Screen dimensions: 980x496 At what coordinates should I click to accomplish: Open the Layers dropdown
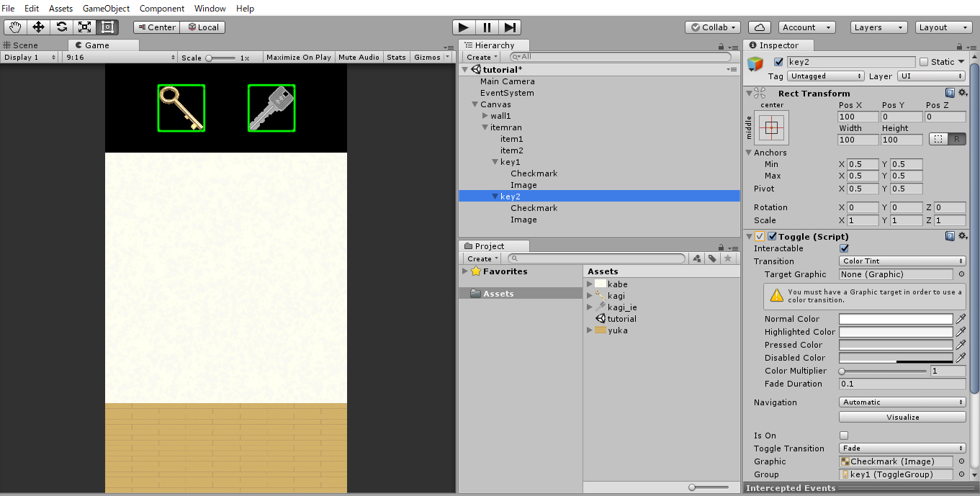click(x=878, y=27)
